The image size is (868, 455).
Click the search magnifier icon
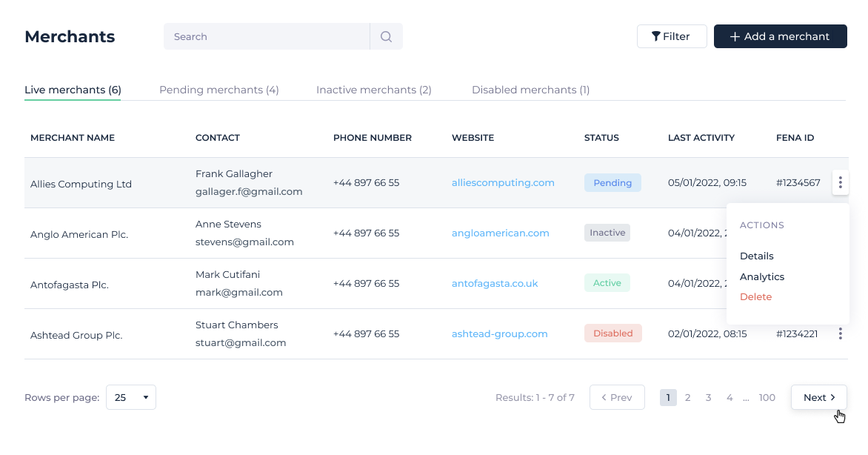386,36
